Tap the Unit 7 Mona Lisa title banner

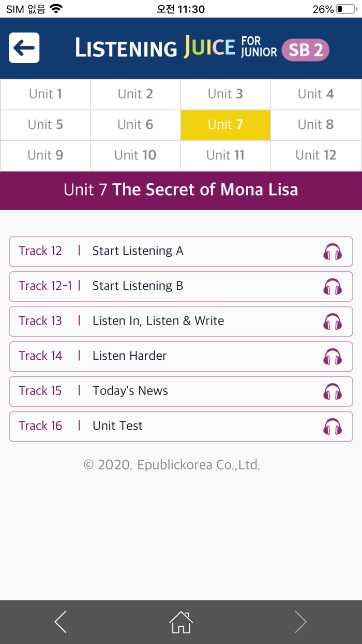180,190
